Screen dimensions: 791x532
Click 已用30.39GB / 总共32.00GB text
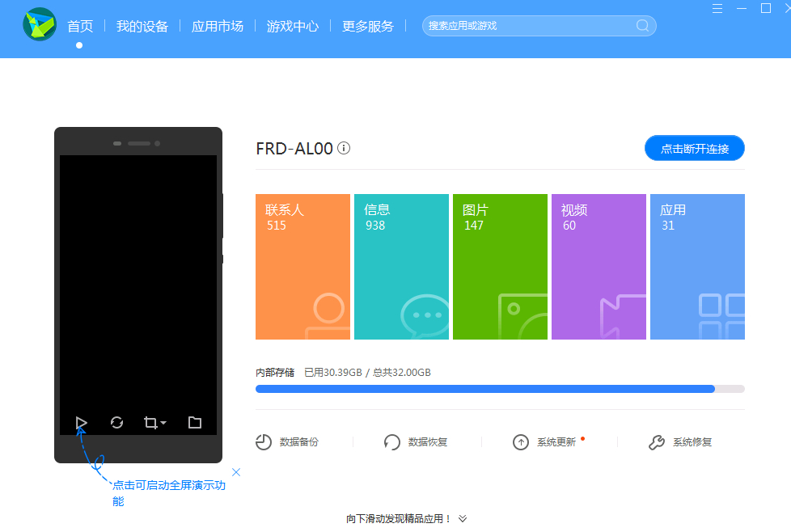(368, 373)
